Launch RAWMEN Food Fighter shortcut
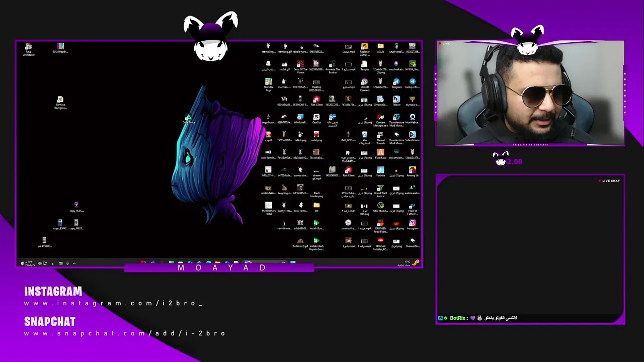The width and height of the screenshot is (644, 362). [x=380, y=226]
